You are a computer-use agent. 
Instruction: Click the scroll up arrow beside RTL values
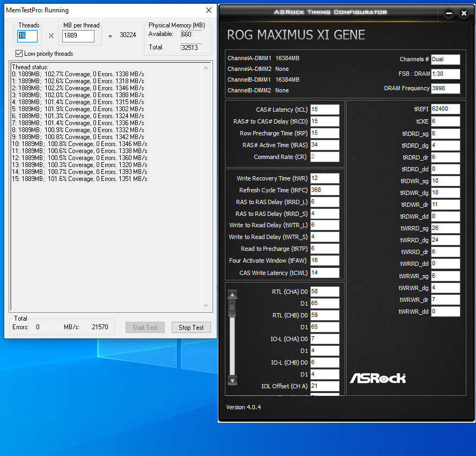click(232, 294)
